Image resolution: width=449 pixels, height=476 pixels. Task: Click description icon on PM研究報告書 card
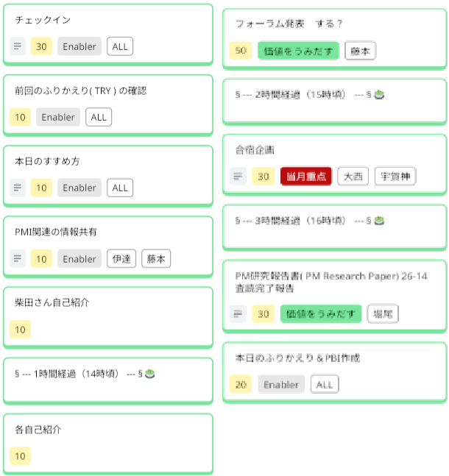click(x=237, y=314)
